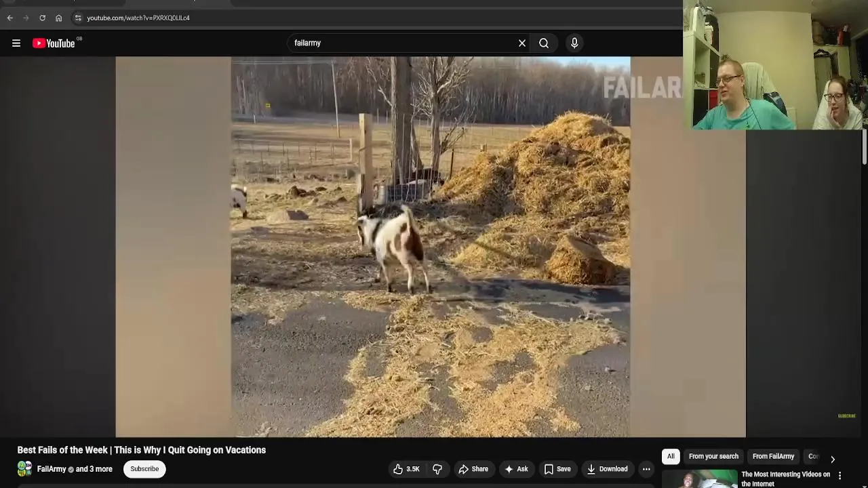
Task: Download the video
Action: click(607, 469)
